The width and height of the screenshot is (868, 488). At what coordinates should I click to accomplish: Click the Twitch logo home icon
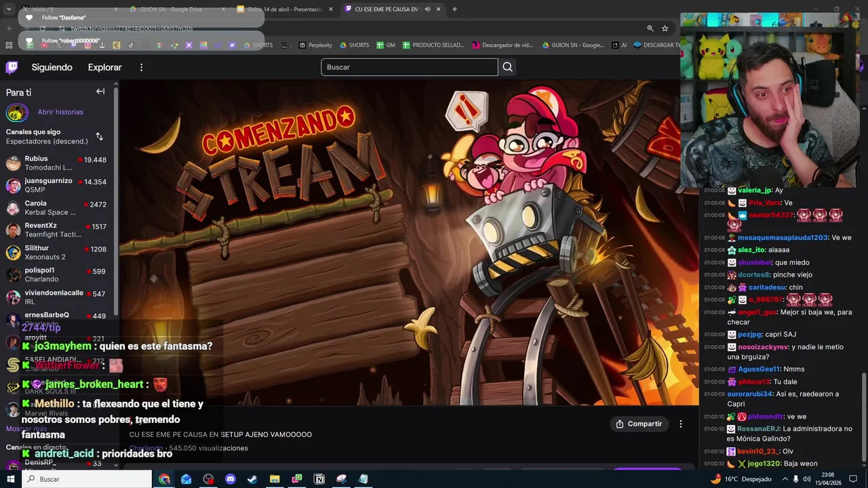pyautogui.click(x=12, y=67)
